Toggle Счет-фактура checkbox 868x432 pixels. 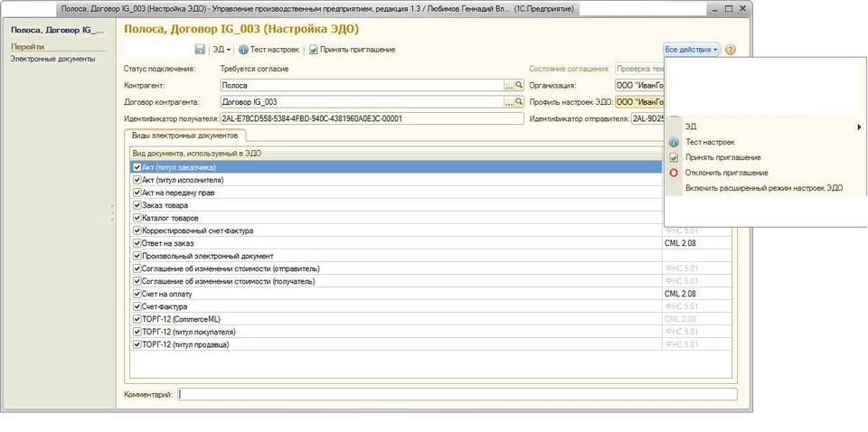point(137,307)
